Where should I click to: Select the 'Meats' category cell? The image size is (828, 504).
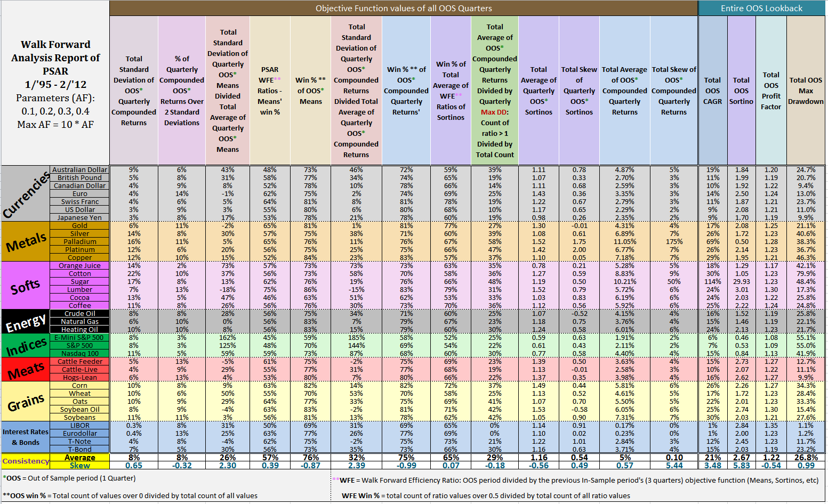(x=26, y=369)
